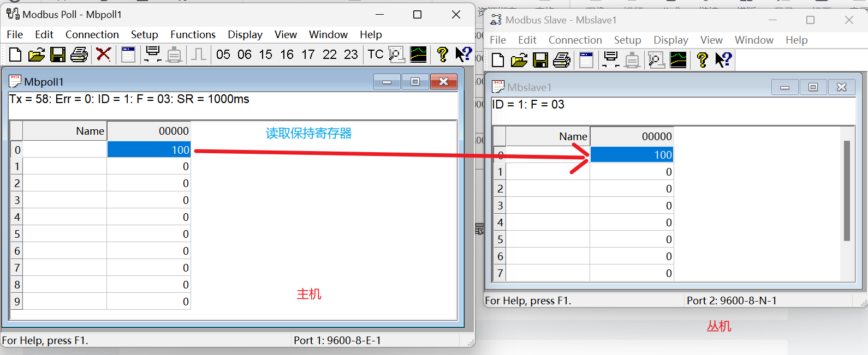Click Disconnect icon in Modbus Poll toolbar

click(x=174, y=55)
